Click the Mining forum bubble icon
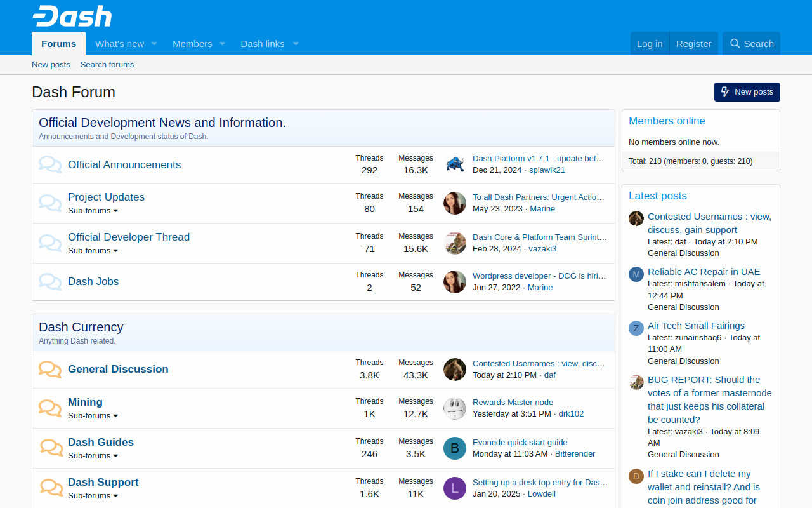Screen dimensions: 812x508 (x=50, y=408)
